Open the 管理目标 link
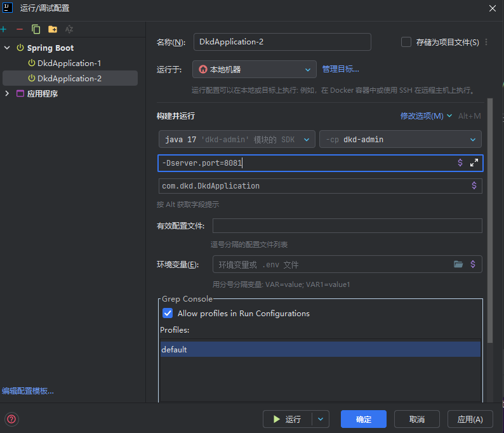Viewport: 504px width, 433px height. tap(340, 69)
